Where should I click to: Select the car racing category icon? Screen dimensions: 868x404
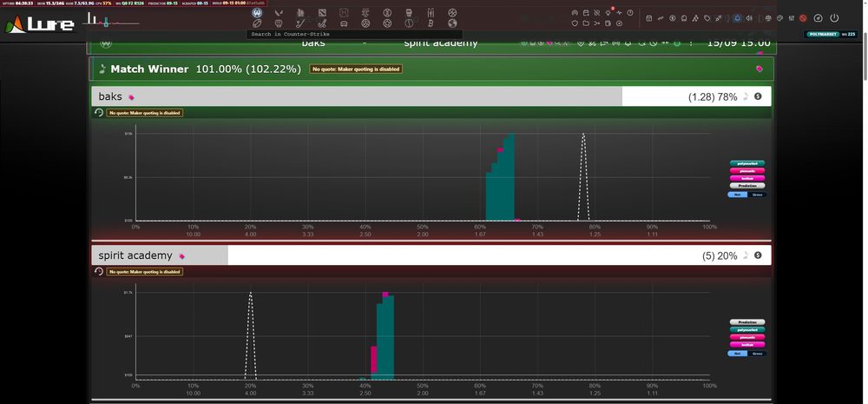click(344, 23)
